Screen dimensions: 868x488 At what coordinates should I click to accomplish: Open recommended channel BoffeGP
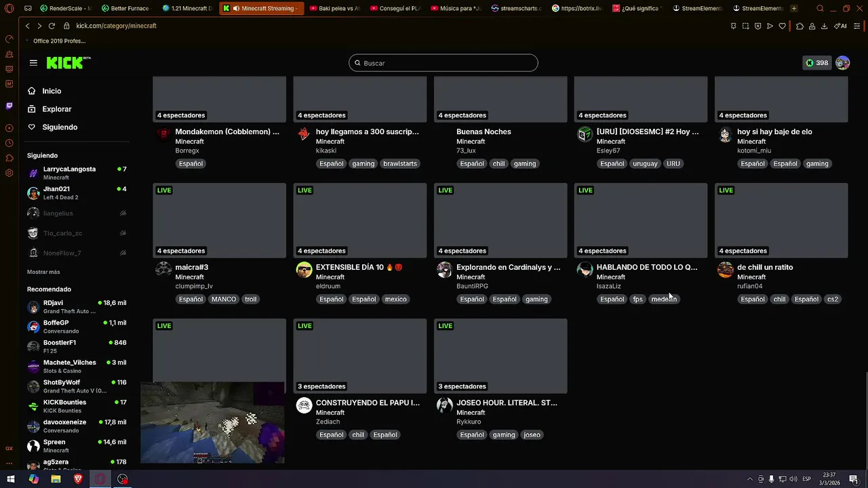(x=77, y=327)
